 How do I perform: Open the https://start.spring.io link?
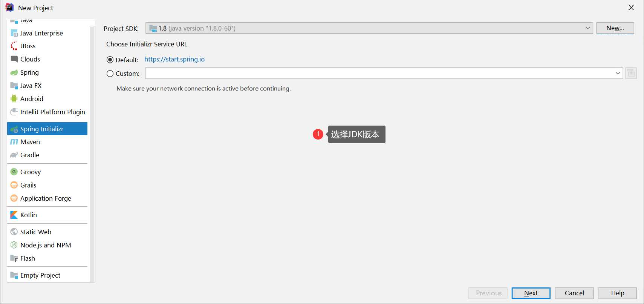(x=174, y=59)
